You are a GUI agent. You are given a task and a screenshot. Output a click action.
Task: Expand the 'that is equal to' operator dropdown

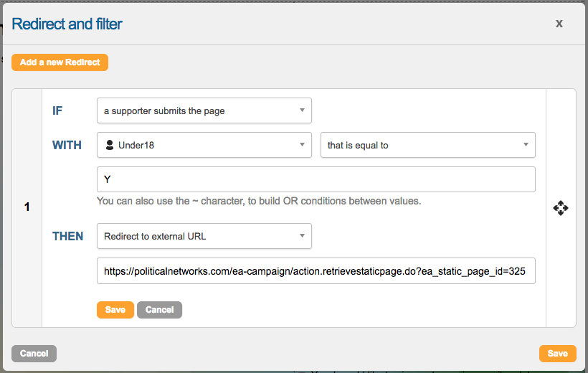tap(427, 145)
